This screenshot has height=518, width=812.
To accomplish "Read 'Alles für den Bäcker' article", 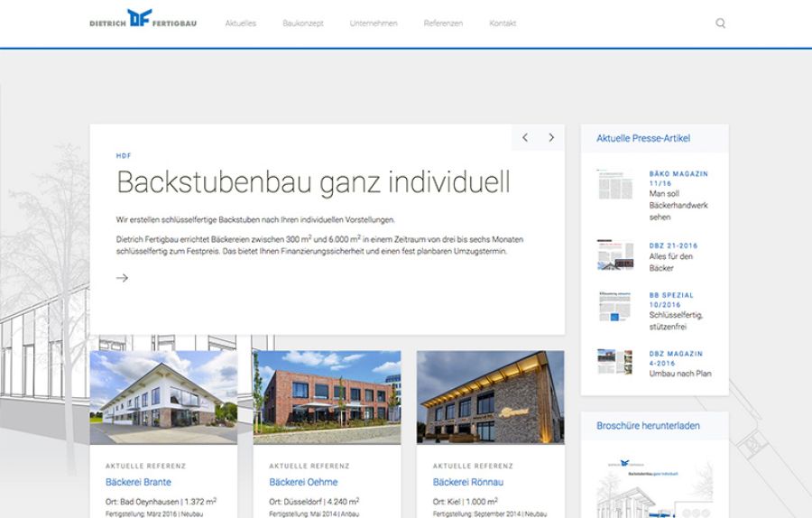I will [x=670, y=262].
